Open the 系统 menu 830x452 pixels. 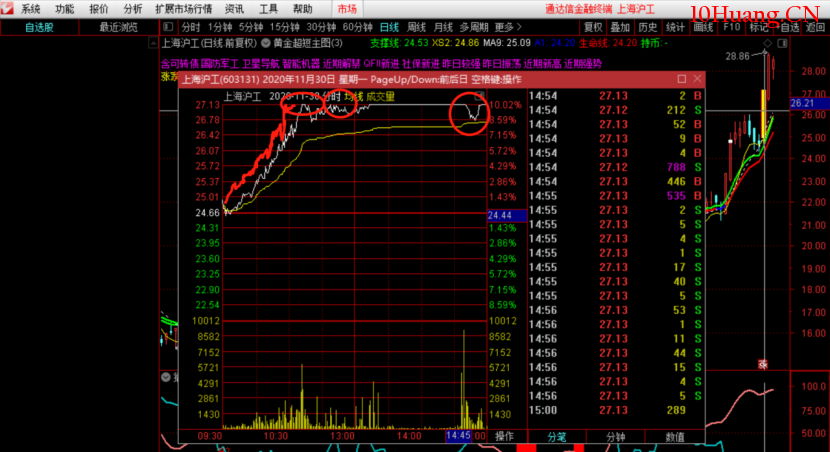[31, 8]
